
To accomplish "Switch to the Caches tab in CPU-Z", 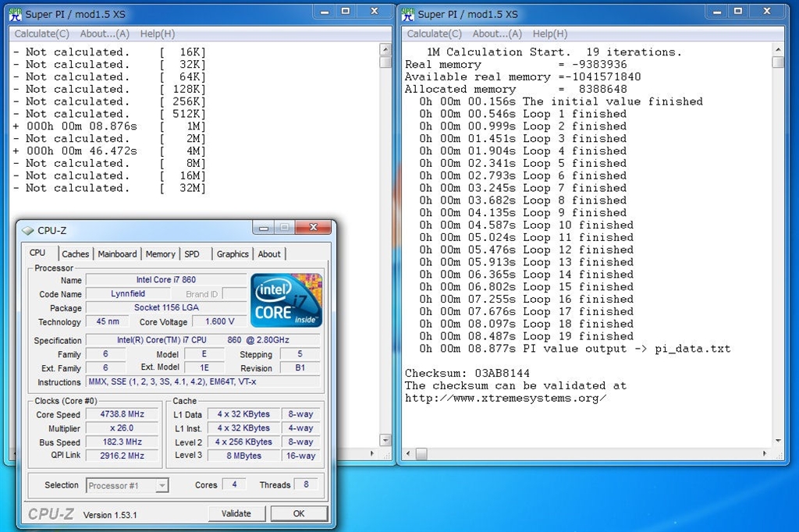I will click(x=76, y=254).
